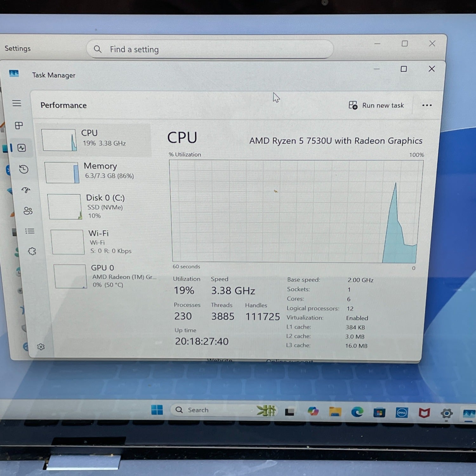This screenshot has width=476, height=476.
Task: Open the Services page icon
Action: (x=32, y=251)
